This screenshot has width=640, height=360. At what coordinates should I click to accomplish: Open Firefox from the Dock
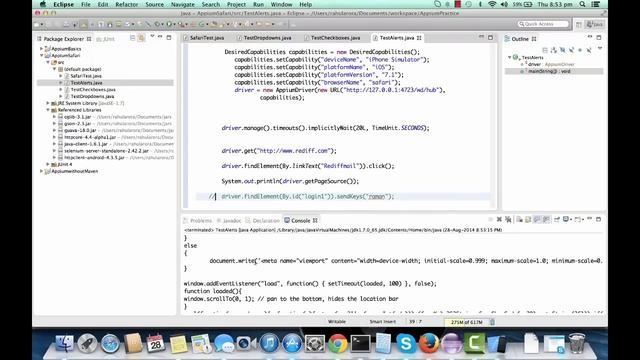(428, 343)
